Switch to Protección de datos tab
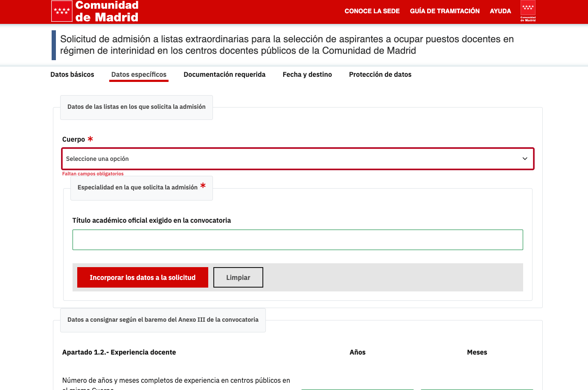588x390 pixels. [380, 74]
